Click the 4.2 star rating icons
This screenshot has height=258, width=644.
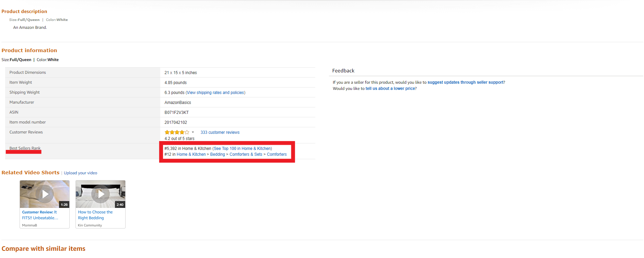(177, 132)
